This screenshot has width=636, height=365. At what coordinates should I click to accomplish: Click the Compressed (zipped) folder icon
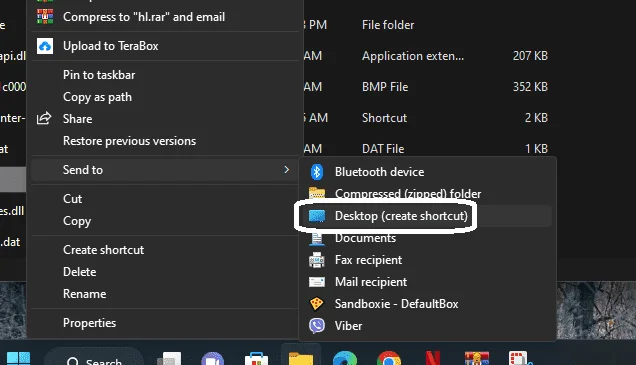[317, 193]
